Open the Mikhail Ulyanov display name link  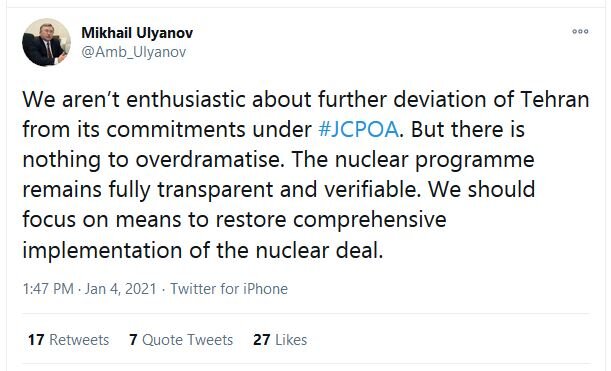[137, 33]
